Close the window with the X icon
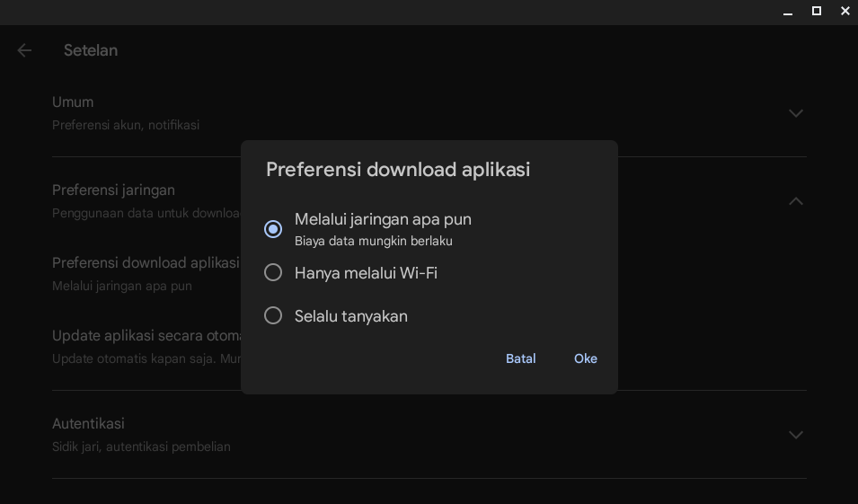This screenshot has height=504, width=858. point(845,12)
